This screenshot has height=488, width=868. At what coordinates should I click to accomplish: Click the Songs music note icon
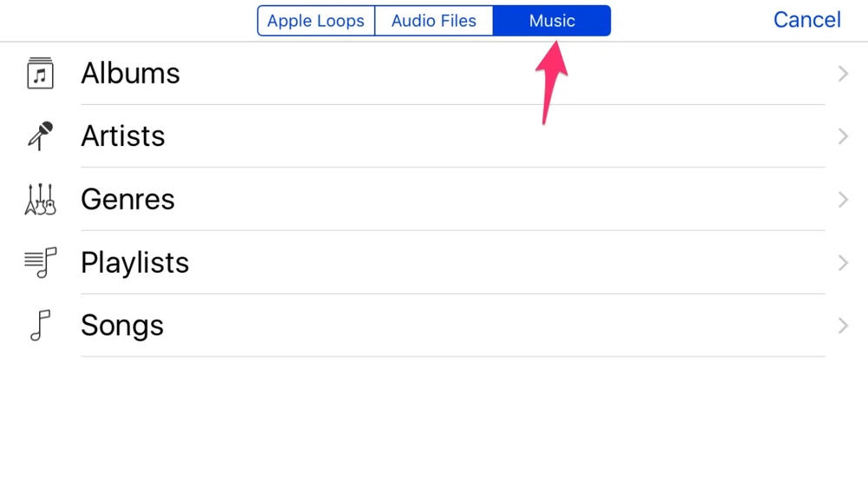click(40, 326)
